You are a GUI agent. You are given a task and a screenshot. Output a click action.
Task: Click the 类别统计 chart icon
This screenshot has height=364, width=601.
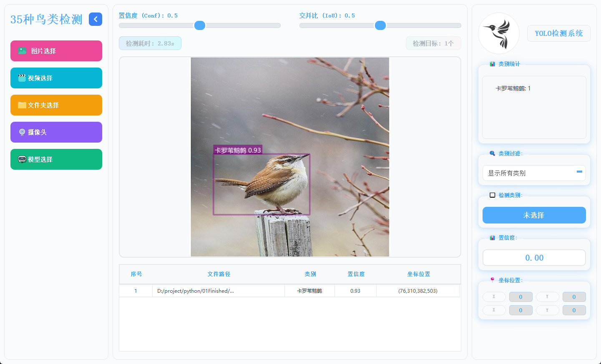click(492, 64)
